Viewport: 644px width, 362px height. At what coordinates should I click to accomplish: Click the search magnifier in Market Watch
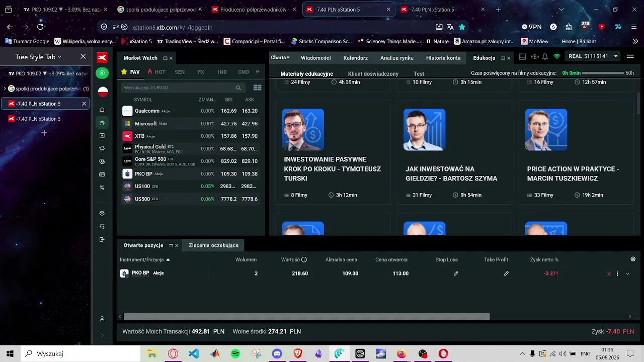238,88
